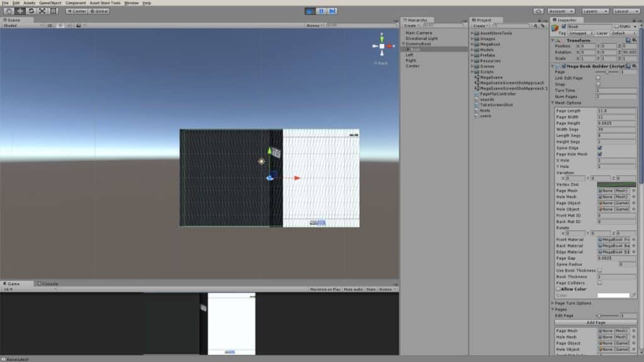Image resolution: width=644 pixels, height=362 pixels.
Task: Open the GameObject menu
Action: 50,3
